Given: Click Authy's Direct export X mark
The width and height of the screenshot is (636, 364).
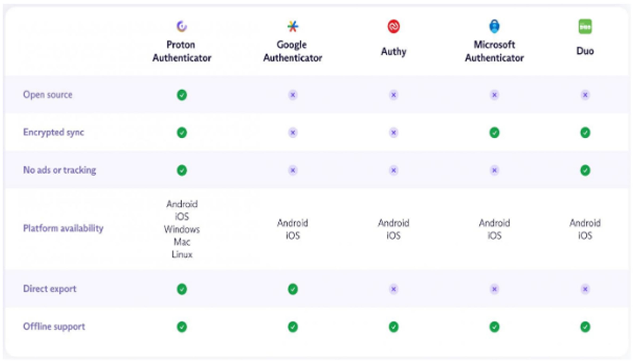Looking at the screenshot, I should 394,289.
